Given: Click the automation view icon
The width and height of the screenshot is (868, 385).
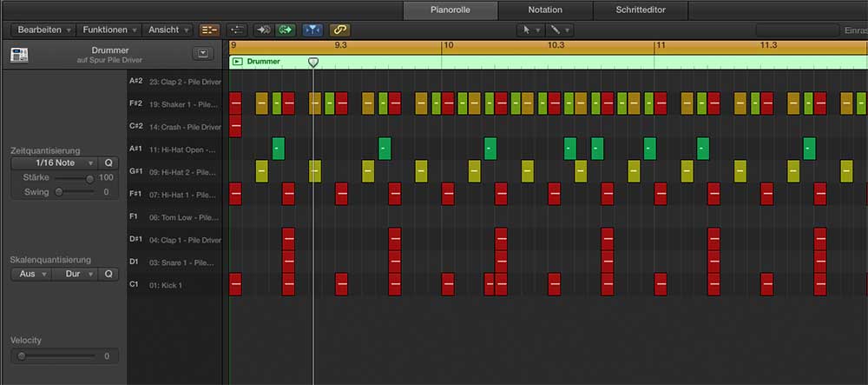Looking at the screenshot, I should pos(238,30).
